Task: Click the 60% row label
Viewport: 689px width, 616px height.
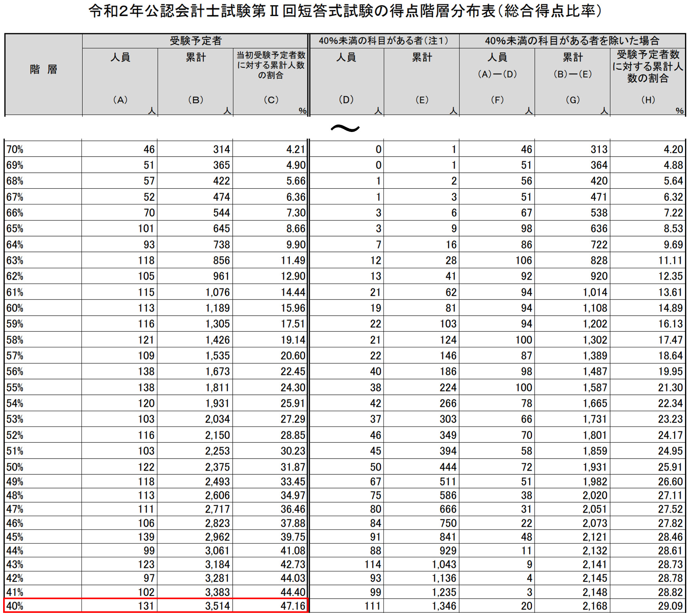Action: tap(15, 308)
